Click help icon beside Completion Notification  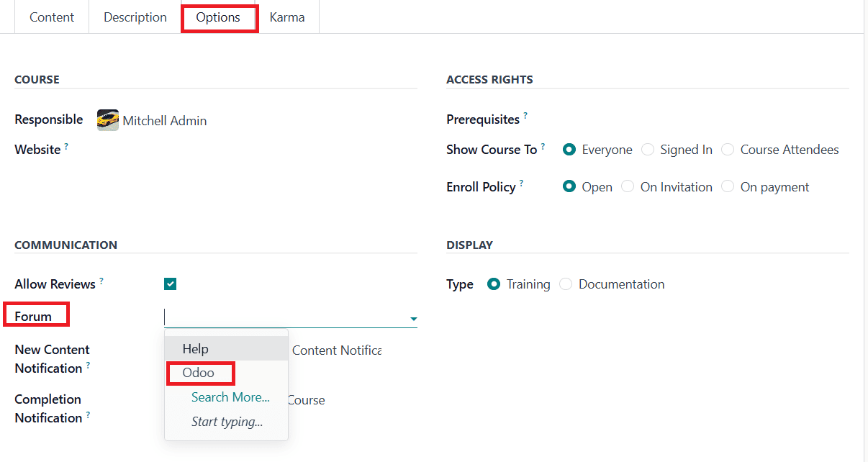(x=89, y=415)
